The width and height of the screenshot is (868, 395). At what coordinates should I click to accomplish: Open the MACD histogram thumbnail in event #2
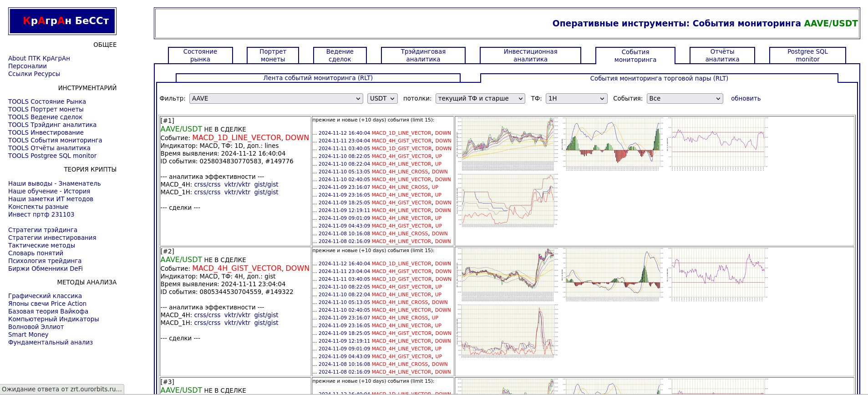pos(613,274)
